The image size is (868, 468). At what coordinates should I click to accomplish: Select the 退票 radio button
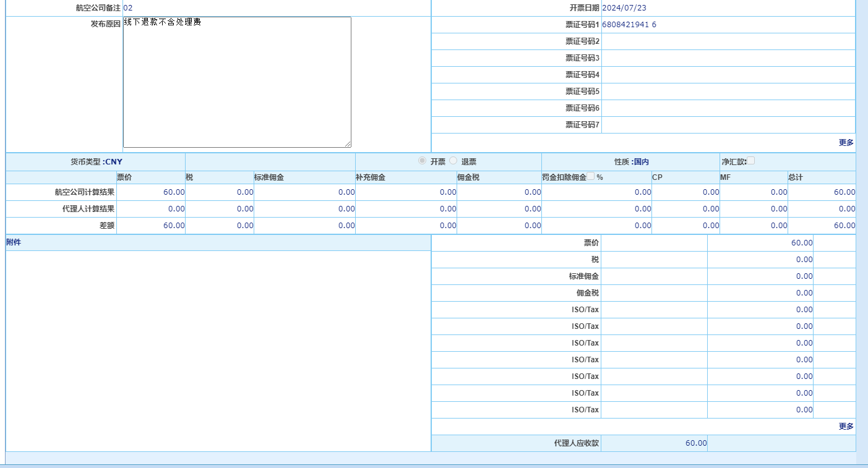(453, 161)
